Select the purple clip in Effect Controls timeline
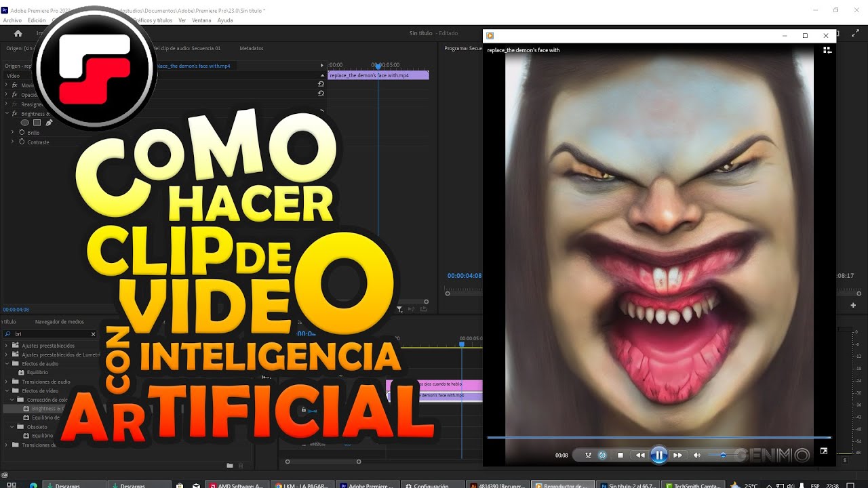 (378, 75)
